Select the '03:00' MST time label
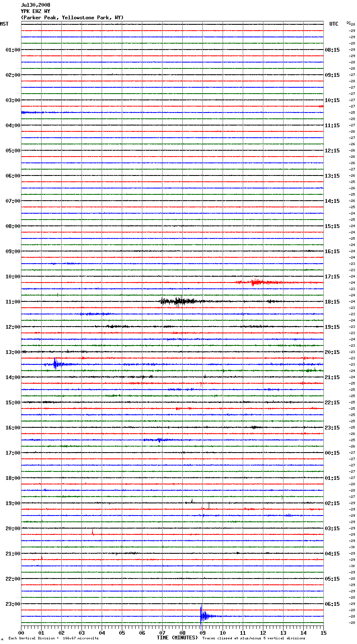Viewport: 357px width, 644px height. point(13,100)
